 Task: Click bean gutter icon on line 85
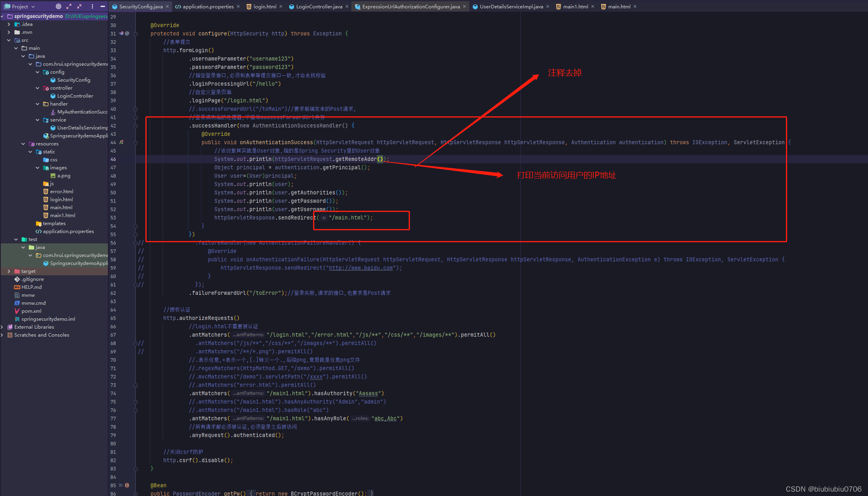click(x=127, y=485)
